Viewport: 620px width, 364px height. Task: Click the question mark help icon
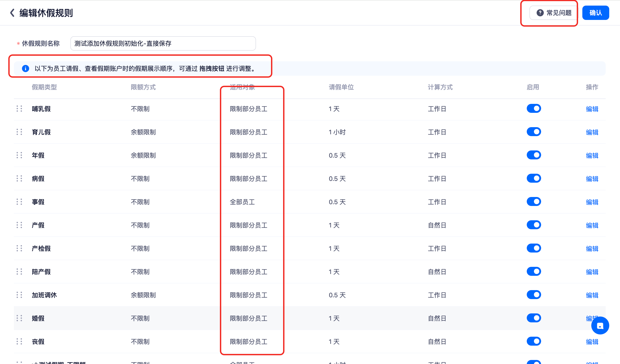pos(540,13)
